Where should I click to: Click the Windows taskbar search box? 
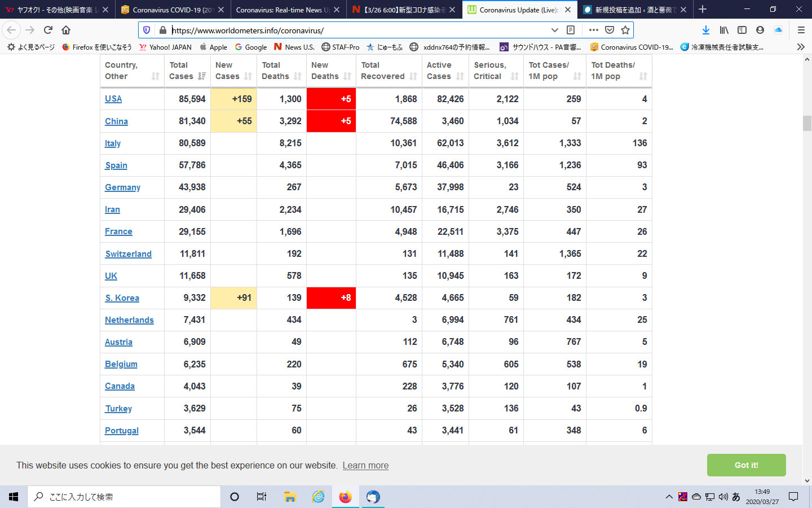(x=124, y=497)
